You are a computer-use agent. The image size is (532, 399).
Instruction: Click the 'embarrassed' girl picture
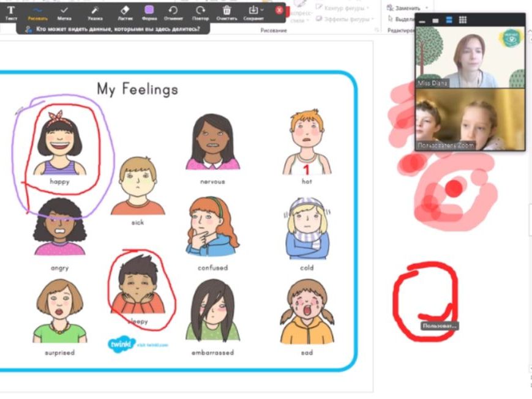pos(212,311)
